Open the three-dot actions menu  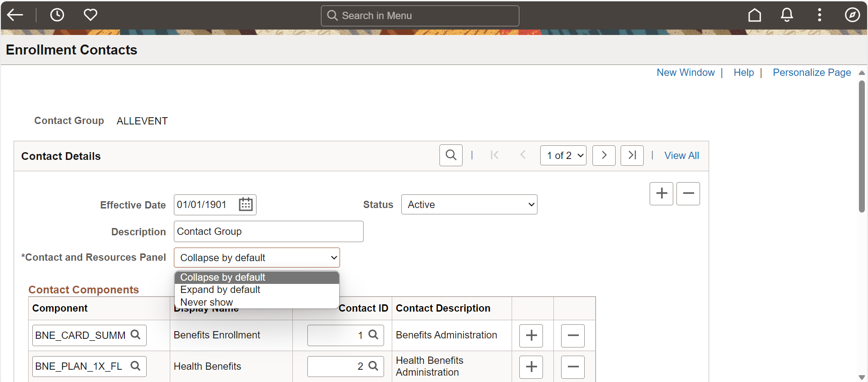tap(819, 15)
